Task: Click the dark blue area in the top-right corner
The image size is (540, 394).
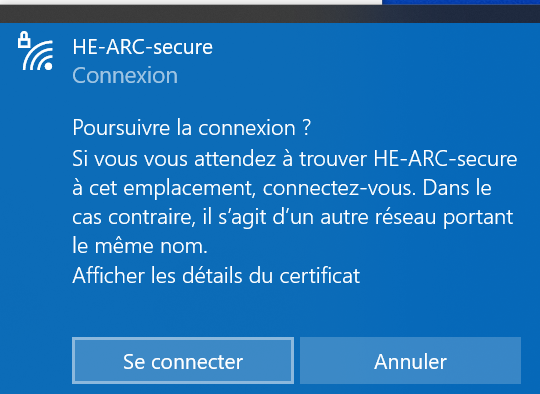Action: pyautogui.click(x=461, y=2)
